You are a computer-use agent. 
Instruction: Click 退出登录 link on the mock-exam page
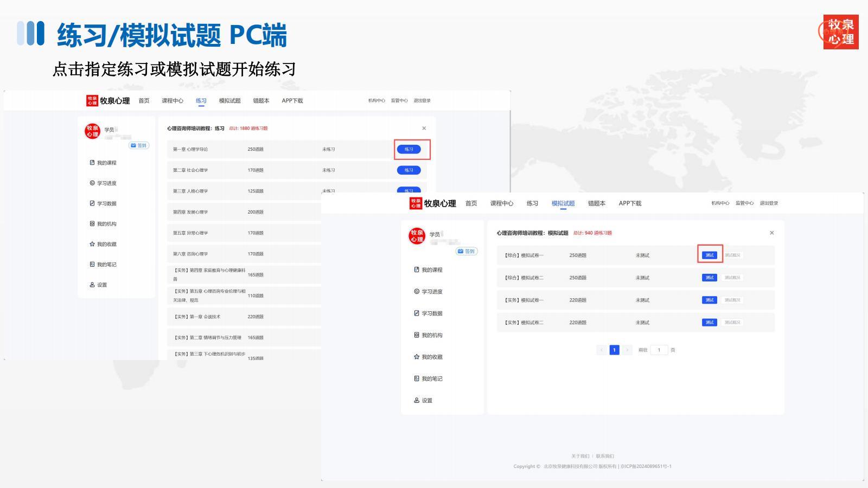click(x=769, y=203)
